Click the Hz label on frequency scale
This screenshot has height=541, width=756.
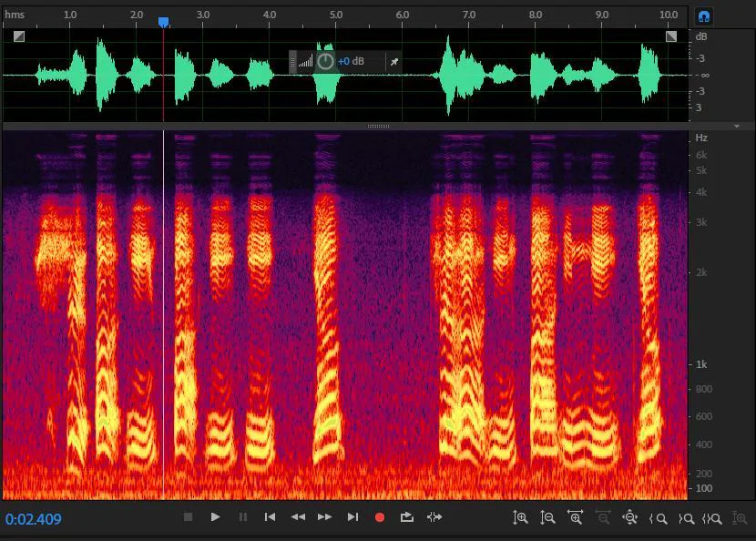click(x=701, y=138)
